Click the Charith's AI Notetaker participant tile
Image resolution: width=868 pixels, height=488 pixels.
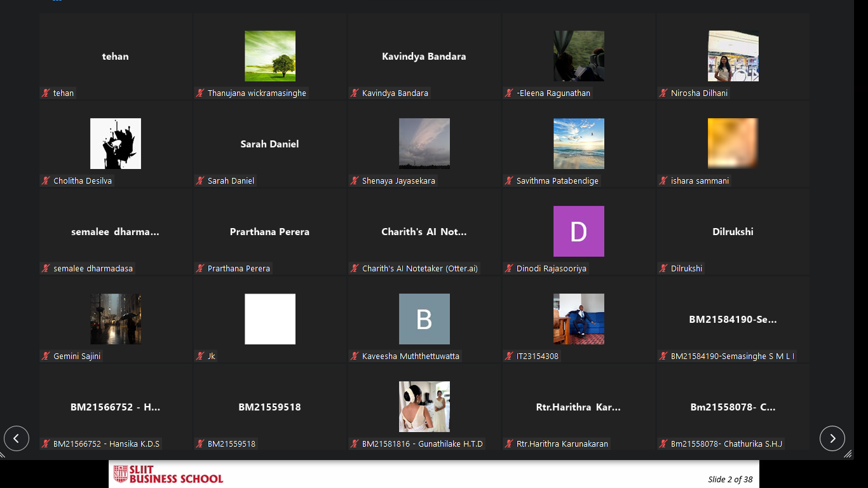424,232
